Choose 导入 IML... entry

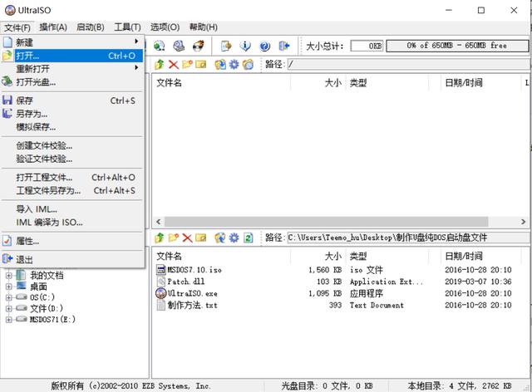pyautogui.click(x=72, y=209)
